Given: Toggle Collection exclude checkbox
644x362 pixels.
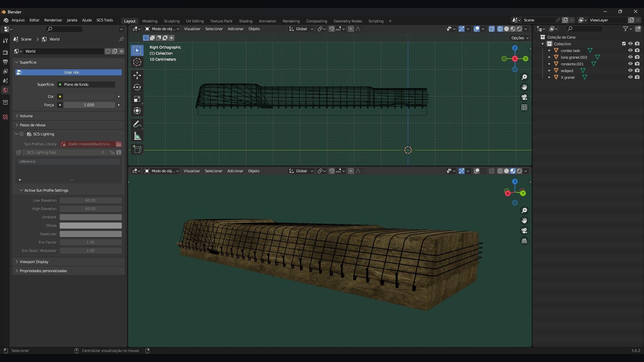Looking at the screenshot, I should 624,44.
